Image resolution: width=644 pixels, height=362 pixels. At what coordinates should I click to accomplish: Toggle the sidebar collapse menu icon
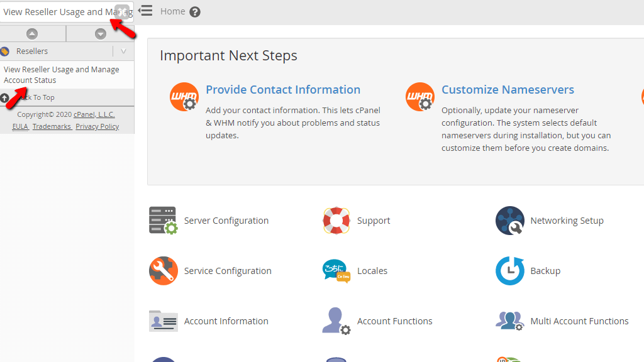point(145,11)
